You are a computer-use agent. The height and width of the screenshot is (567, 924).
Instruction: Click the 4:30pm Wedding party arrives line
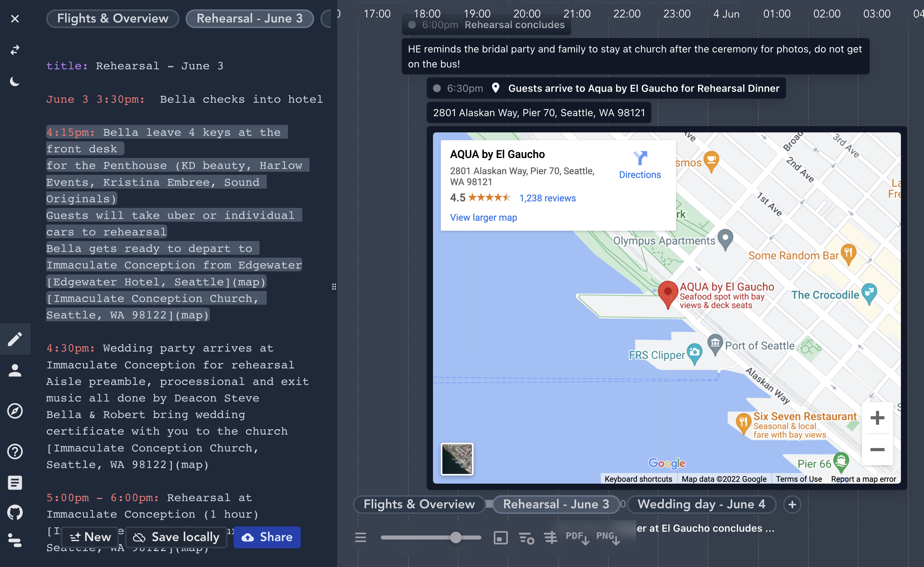pos(160,348)
